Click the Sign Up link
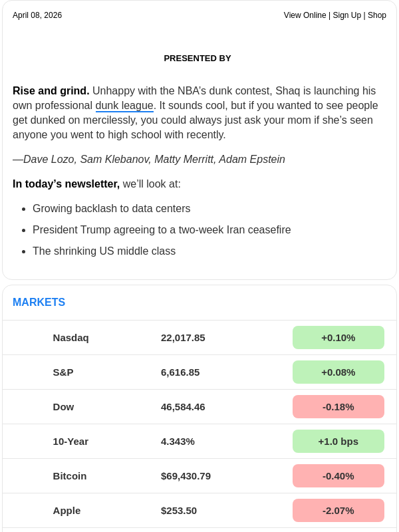 (x=346, y=15)
